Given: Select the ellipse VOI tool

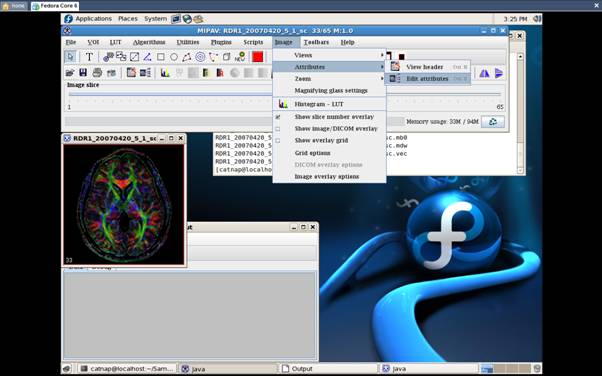Looking at the screenshot, I should [x=174, y=57].
